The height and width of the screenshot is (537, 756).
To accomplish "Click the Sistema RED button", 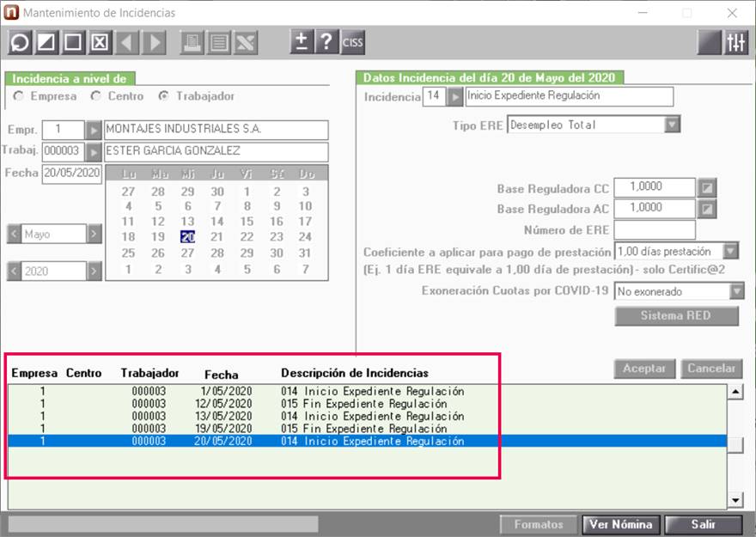I will (x=676, y=315).
